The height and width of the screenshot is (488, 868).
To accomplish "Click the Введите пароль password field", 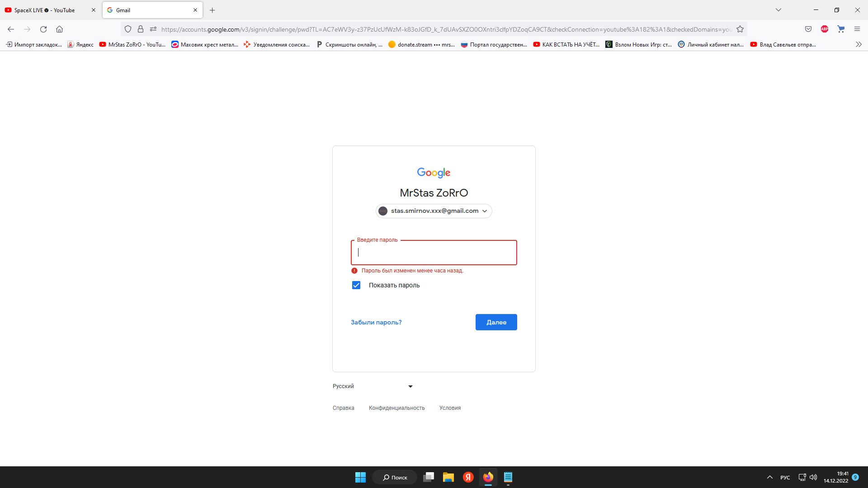I will (x=434, y=253).
